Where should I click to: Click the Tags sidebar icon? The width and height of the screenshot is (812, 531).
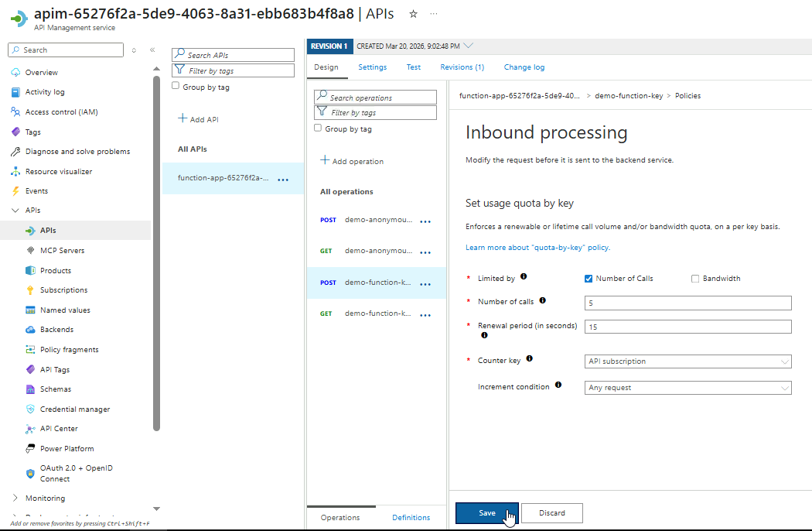(16, 132)
